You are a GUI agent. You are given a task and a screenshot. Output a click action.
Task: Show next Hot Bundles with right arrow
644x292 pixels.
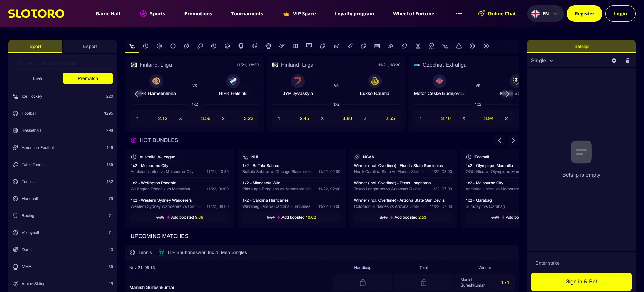click(x=513, y=140)
